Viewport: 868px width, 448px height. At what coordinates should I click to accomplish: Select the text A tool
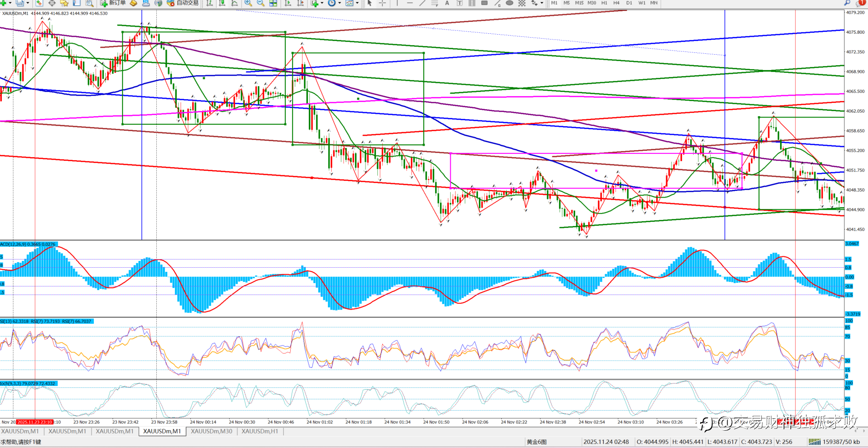[x=447, y=3]
